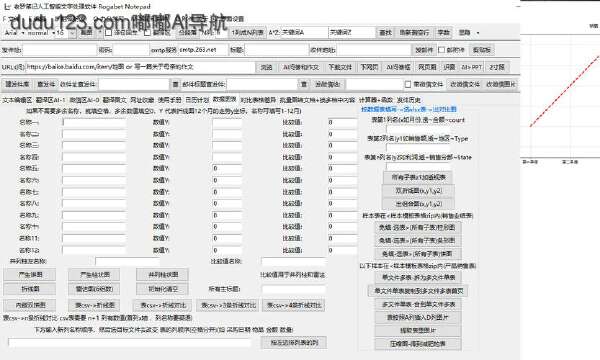Click the 名称一 name input field
The width and height of the screenshot is (600, 360).
click(x=94, y=122)
